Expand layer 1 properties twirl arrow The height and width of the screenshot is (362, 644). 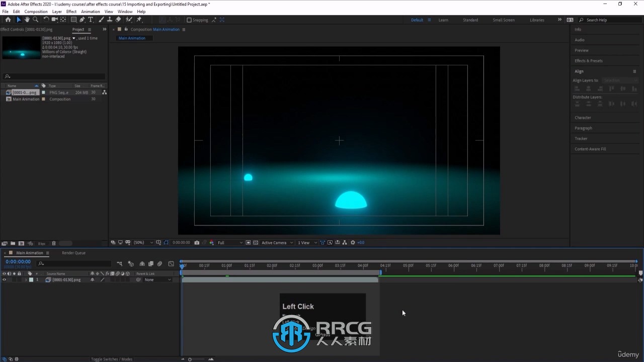[26, 280]
